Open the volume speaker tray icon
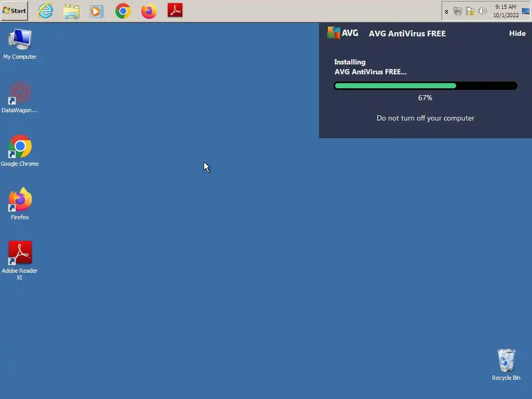532x399 pixels. tap(483, 11)
